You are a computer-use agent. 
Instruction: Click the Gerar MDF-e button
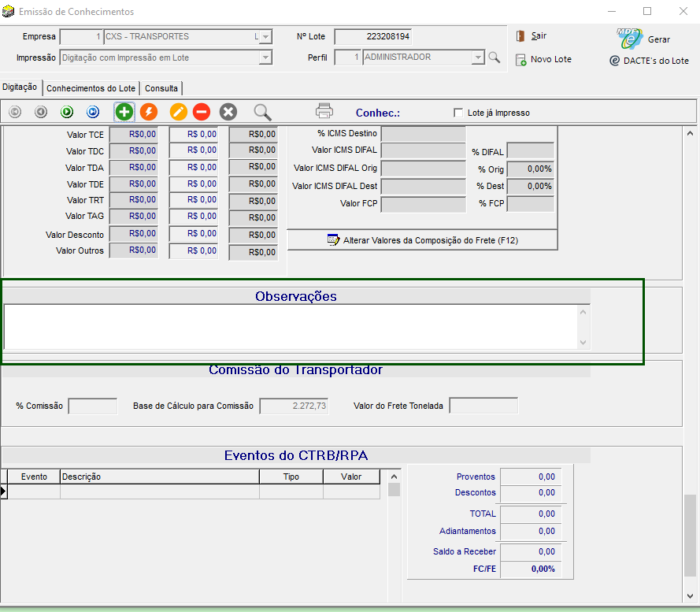644,39
